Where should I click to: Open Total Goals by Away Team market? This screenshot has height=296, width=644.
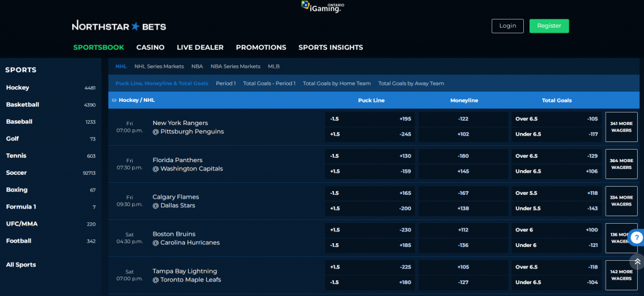pos(411,84)
